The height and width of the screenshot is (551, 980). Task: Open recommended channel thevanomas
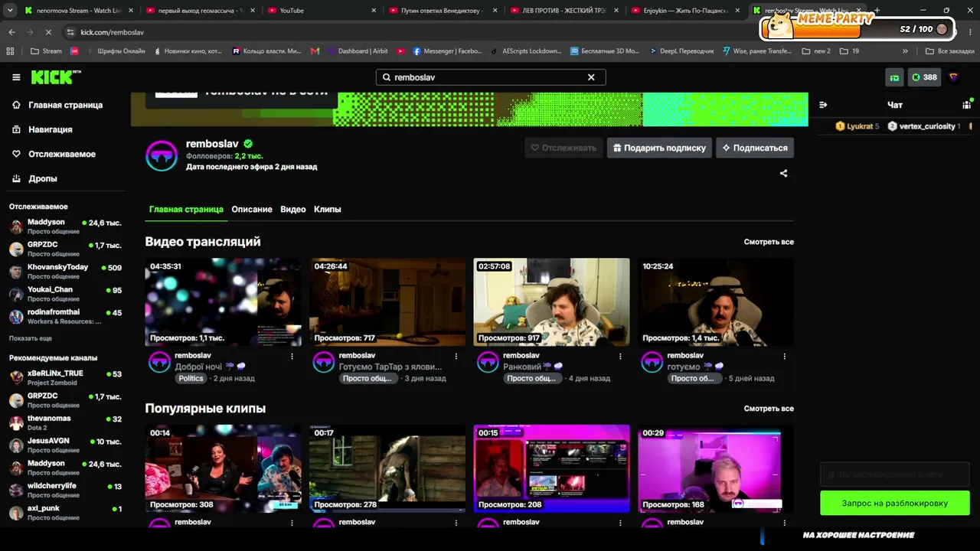66,422
